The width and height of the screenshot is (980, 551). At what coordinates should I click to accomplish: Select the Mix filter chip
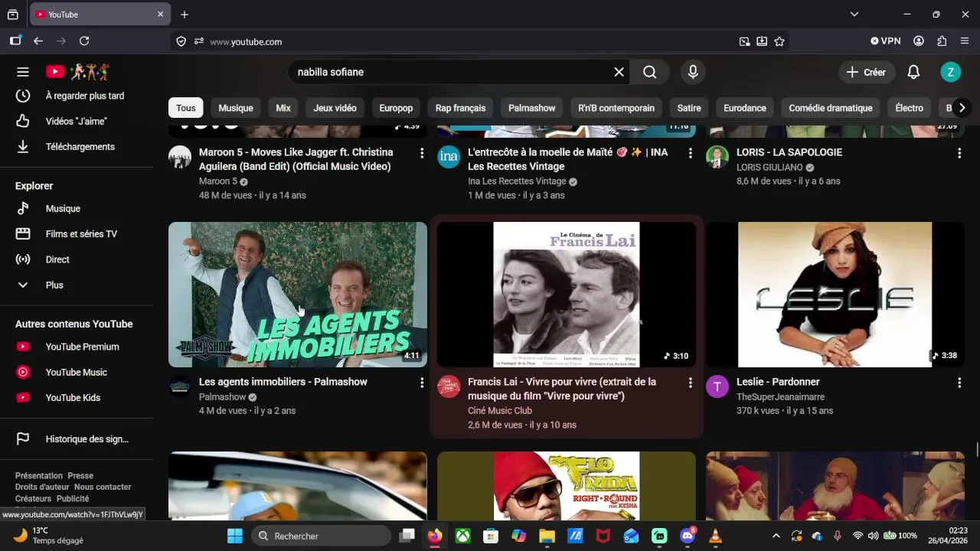(x=283, y=108)
